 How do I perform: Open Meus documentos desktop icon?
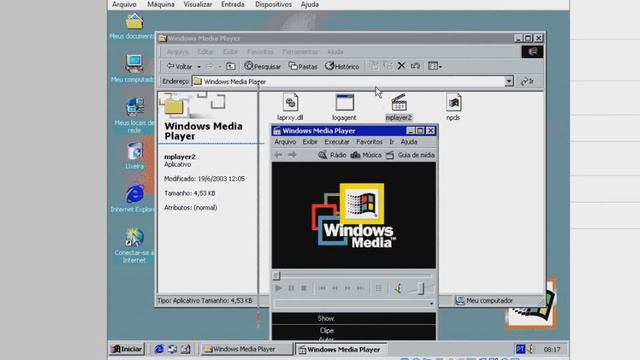133,26
